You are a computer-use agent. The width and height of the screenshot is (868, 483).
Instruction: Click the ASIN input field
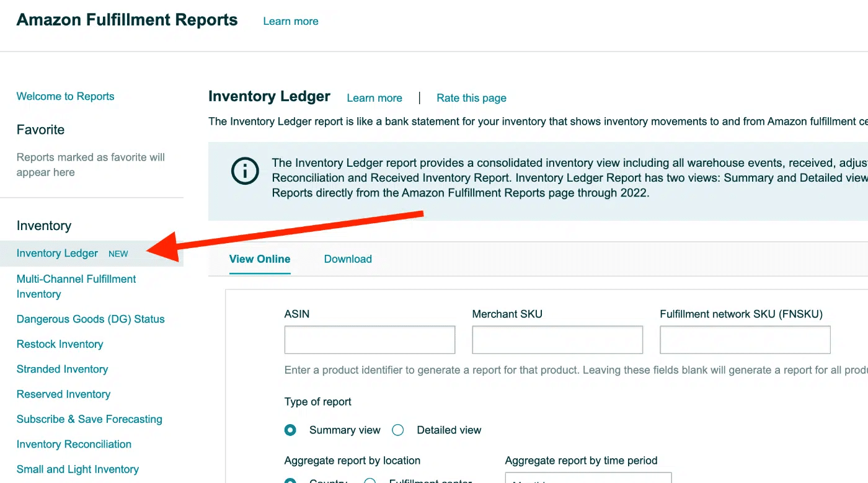(x=370, y=340)
